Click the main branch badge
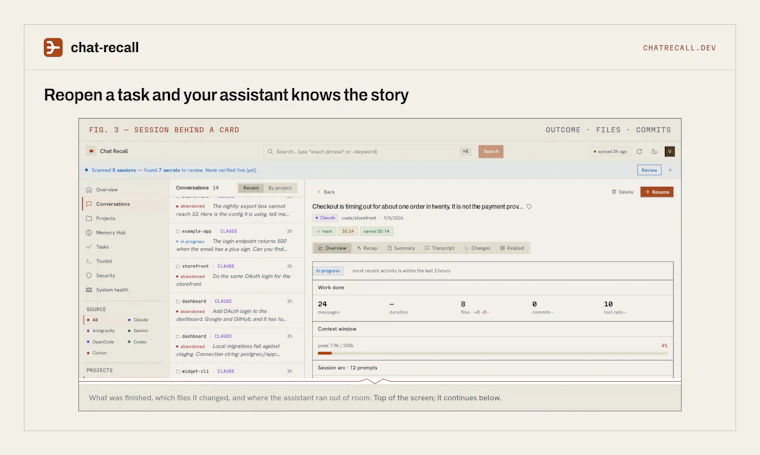 coord(324,232)
